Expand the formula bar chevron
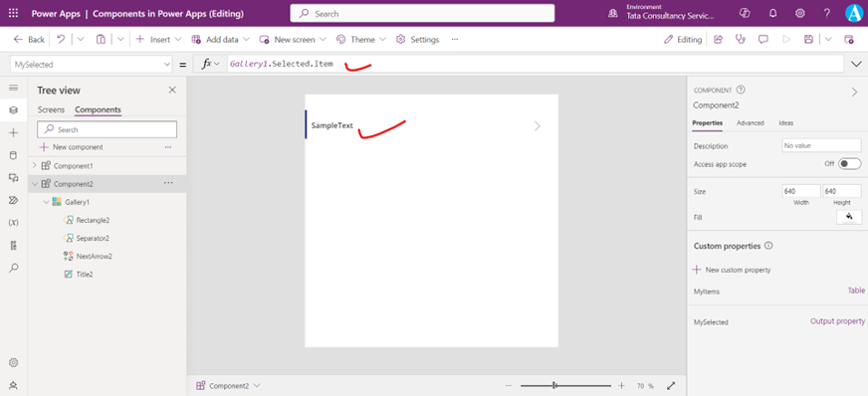The image size is (868, 396). [855, 64]
